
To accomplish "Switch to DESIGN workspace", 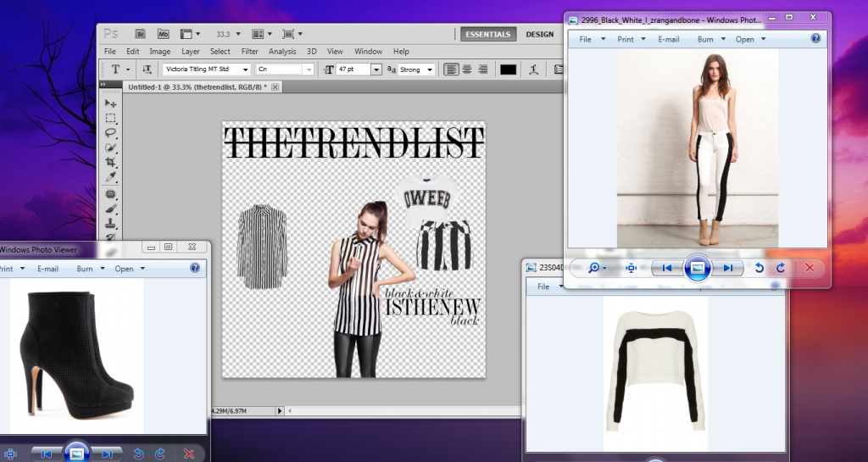I will (540, 34).
